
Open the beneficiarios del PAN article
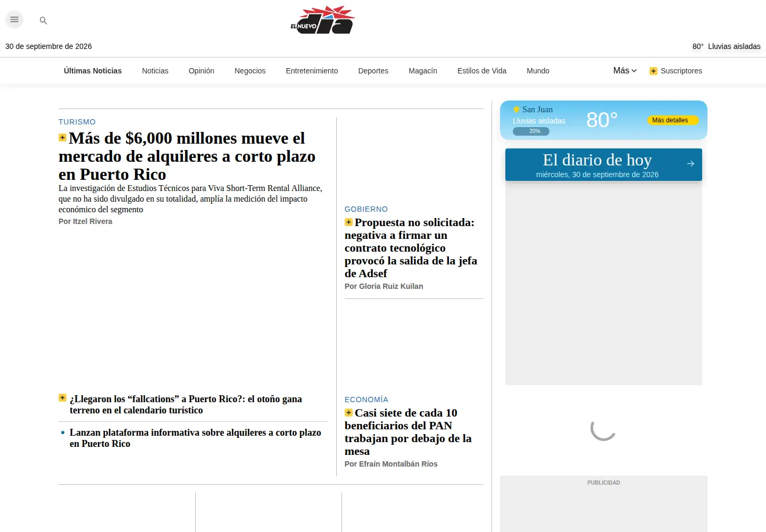click(409, 432)
